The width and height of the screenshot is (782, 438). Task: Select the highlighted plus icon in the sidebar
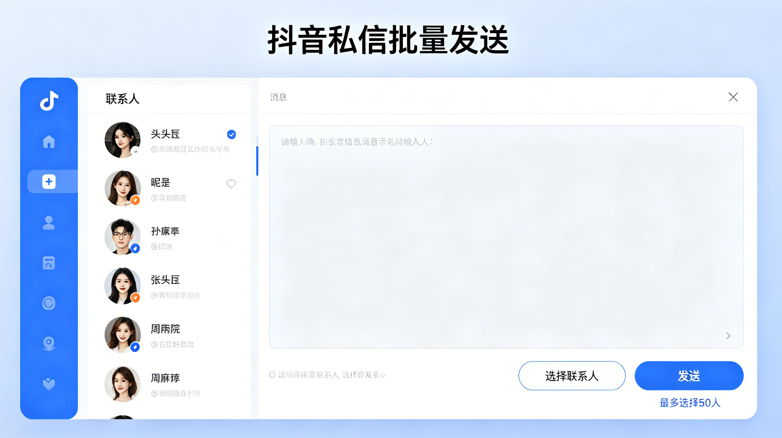click(x=49, y=181)
